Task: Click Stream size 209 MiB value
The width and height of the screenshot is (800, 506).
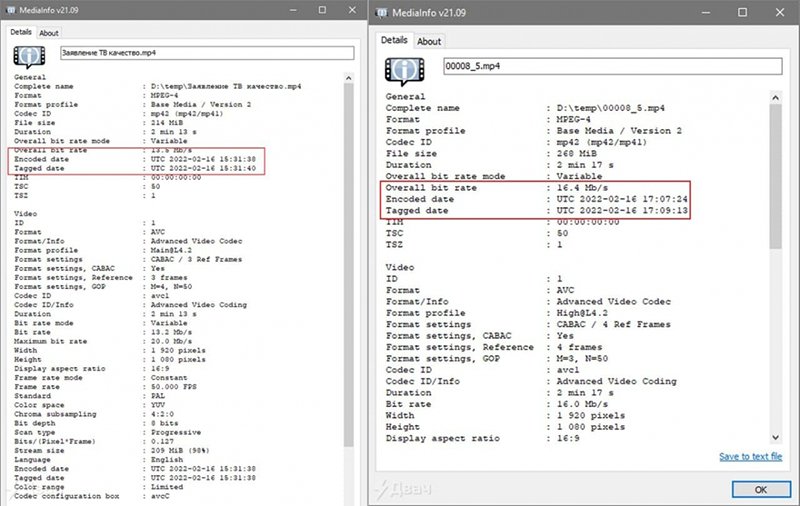Action: [x=180, y=451]
